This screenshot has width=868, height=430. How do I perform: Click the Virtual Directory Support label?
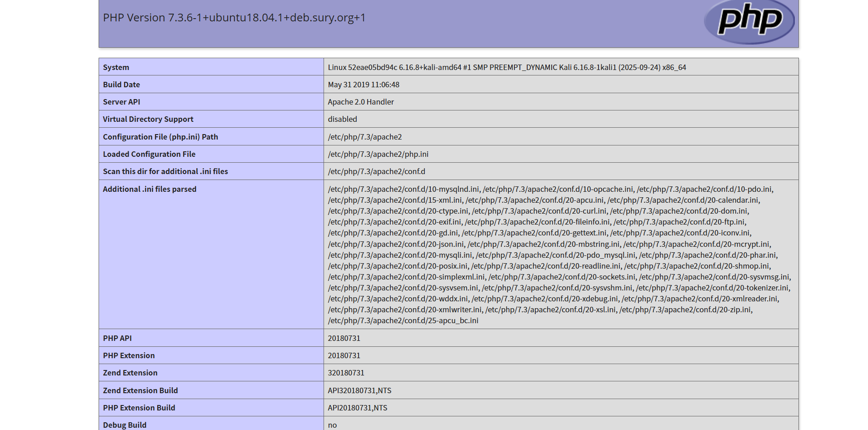click(148, 119)
